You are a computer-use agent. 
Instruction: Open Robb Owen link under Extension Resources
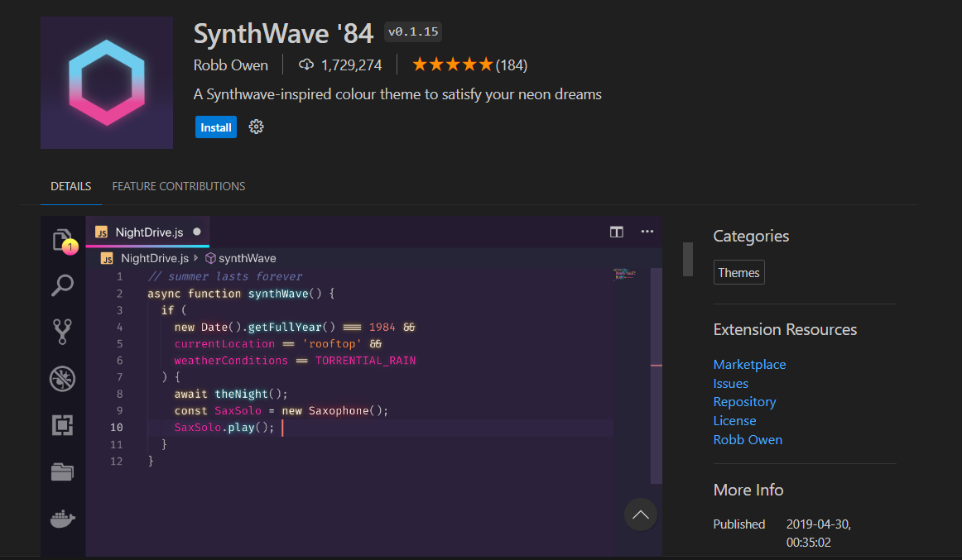coord(748,440)
